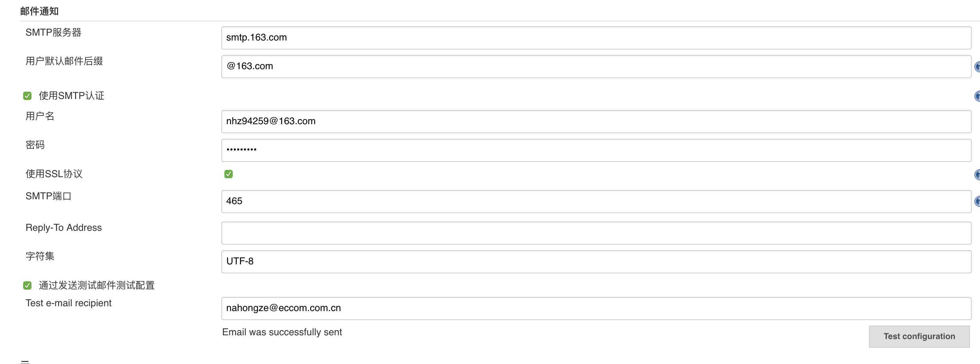Toggle 通过发送测试邮件测试配置 checkbox
Image resolution: width=980 pixels, height=364 pixels.
27,285
